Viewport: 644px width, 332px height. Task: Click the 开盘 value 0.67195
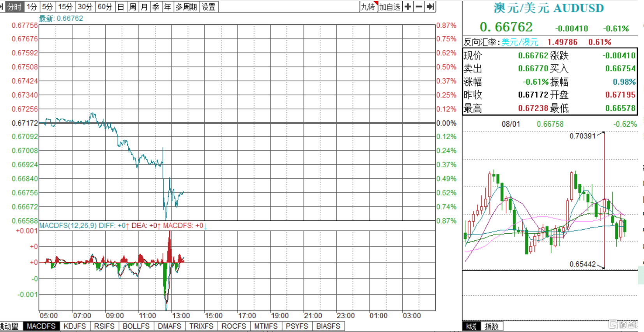(x=620, y=95)
